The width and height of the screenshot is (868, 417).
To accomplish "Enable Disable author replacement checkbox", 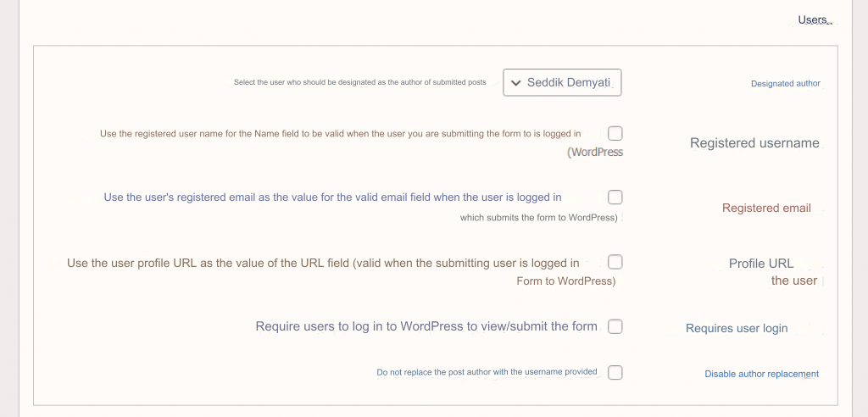I will [615, 373].
